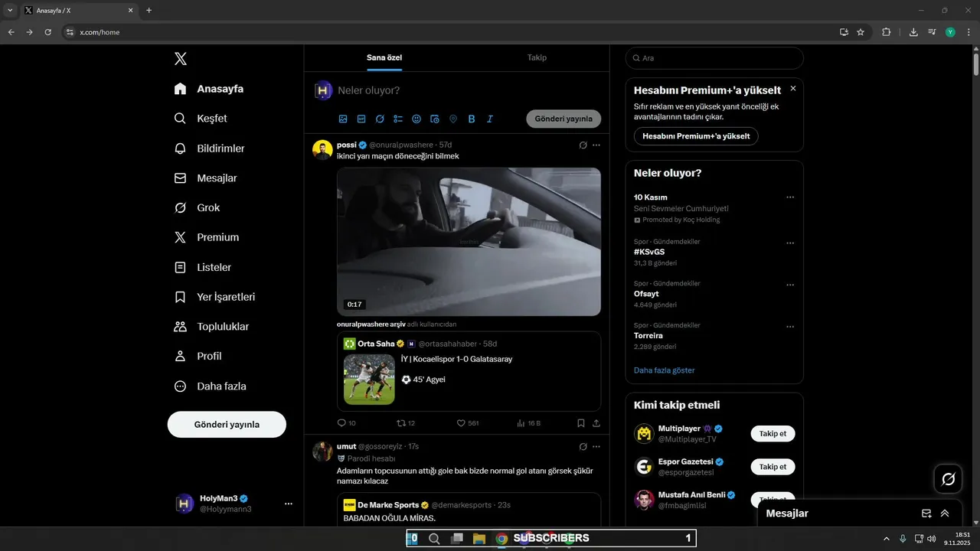Open floating Grok button
The height and width of the screenshot is (551, 980).
(x=948, y=479)
